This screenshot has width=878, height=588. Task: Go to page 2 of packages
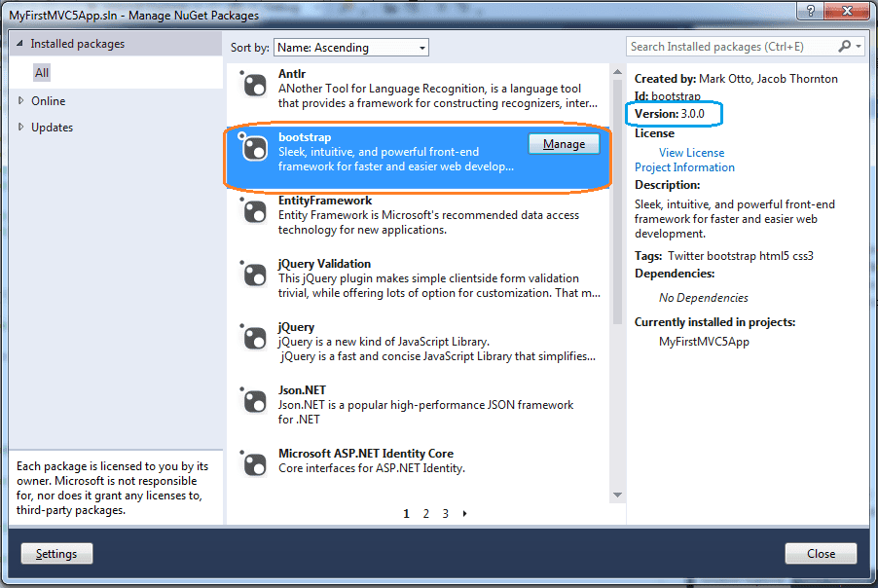[x=426, y=513]
